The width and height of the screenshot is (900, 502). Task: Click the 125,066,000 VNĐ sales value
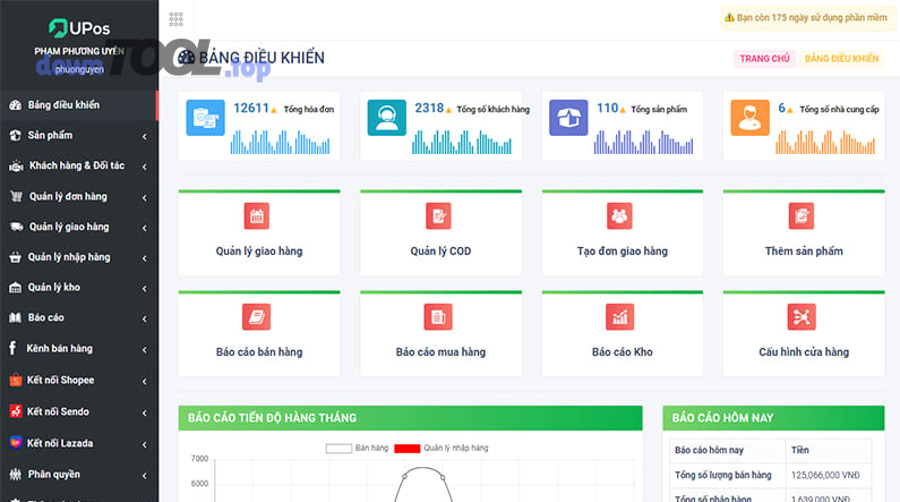(825, 475)
